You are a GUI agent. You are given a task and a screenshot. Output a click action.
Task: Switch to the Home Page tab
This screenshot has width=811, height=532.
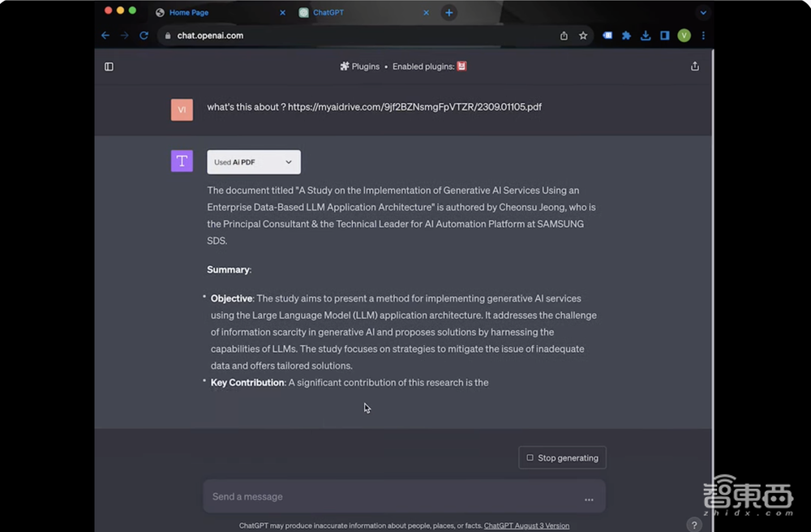pyautogui.click(x=212, y=13)
